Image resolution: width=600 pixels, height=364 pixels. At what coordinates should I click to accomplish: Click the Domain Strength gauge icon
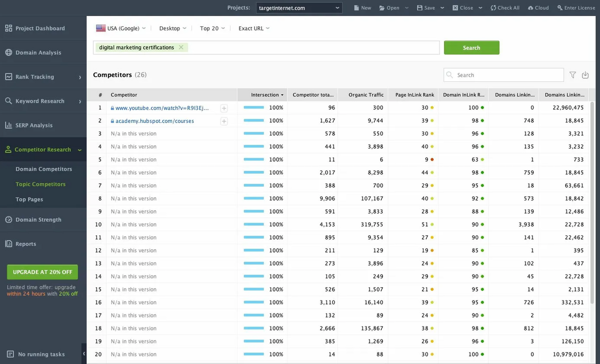point(8,220)
